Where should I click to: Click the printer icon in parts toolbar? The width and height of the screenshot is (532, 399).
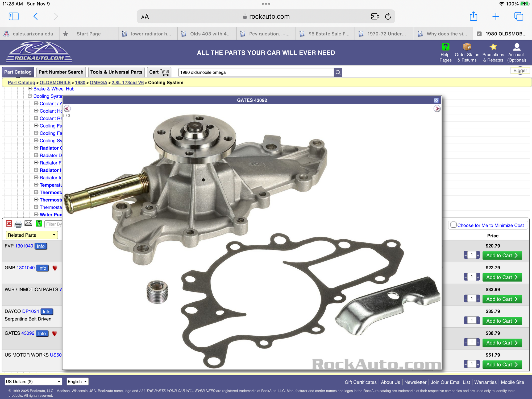click(18, 224)
